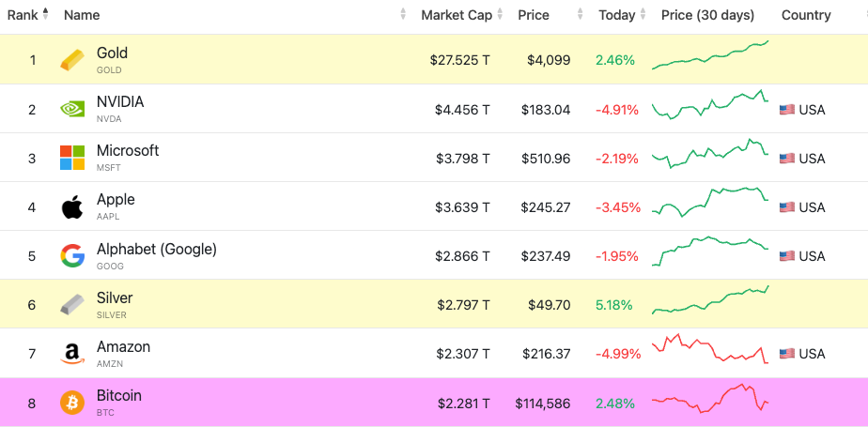Image resolution: width=868 pixels, height=427 pixels.
Task: Click the Bitcoin logo icon
Action: click(x=72, y=404)
